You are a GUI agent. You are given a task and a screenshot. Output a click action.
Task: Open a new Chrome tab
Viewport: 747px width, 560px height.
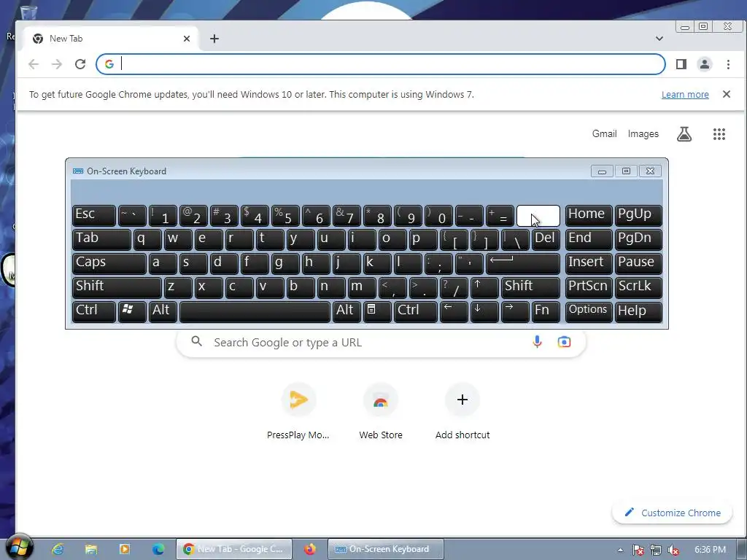214,39
